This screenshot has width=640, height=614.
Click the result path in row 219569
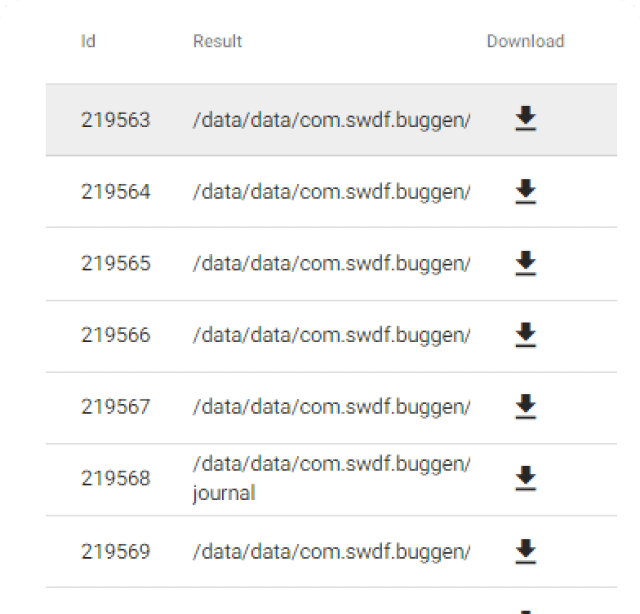[x=331, y=552]
